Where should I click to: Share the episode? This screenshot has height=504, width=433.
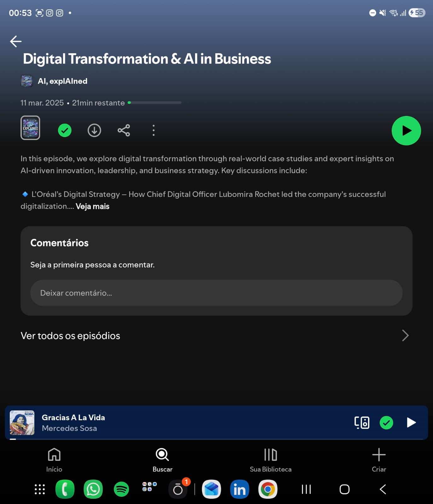(x=124, y=130)
